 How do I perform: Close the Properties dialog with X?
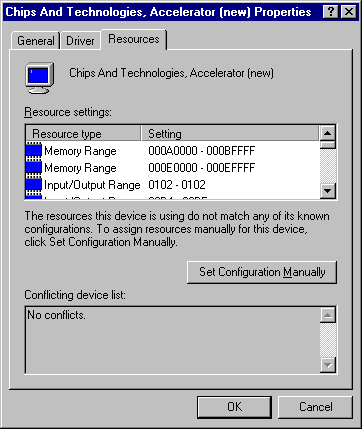[x=349, y=12]
